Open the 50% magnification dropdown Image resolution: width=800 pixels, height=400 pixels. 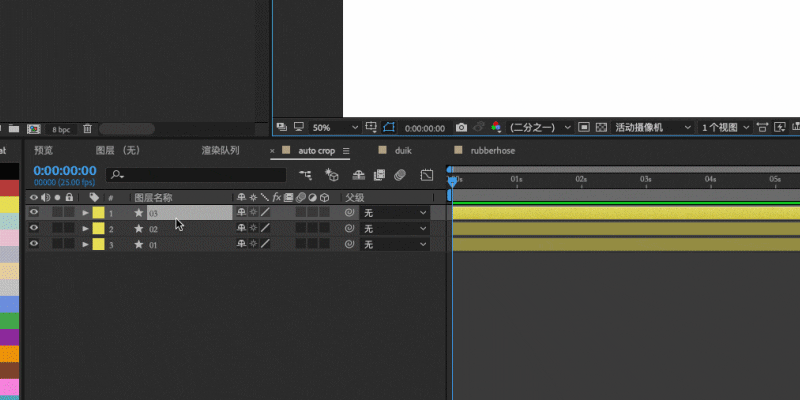coord(335,128)
